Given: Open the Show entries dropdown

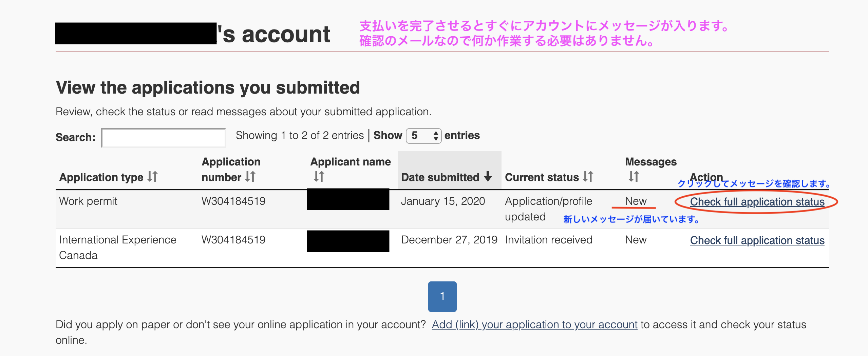Looking at the screenshot, I should point(423,136).
